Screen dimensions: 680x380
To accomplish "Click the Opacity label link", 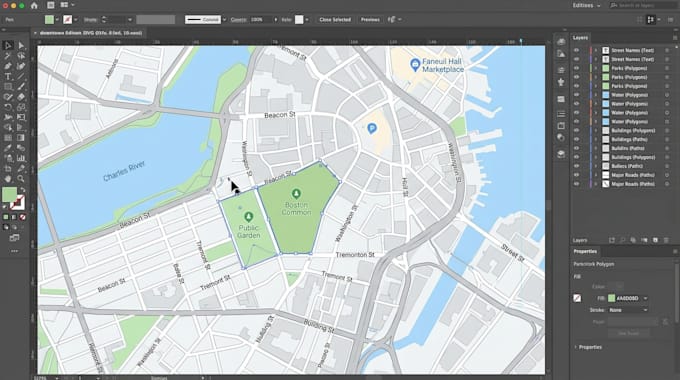I will pos(238,20).
